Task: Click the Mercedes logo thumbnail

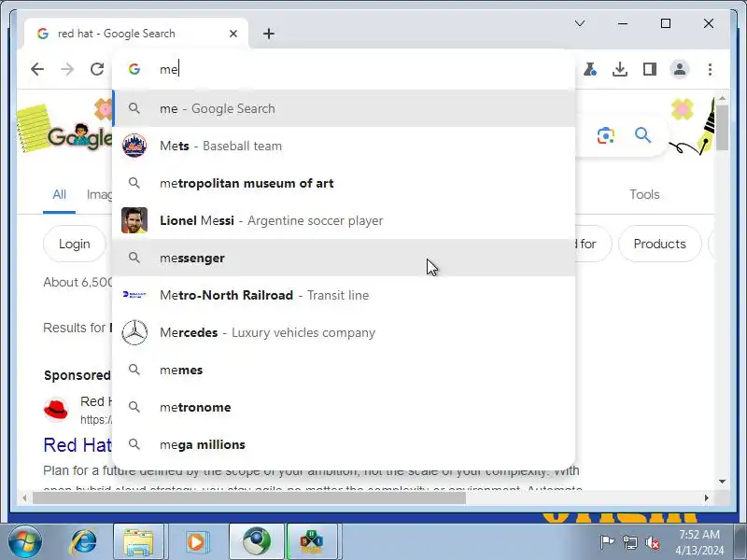Action: pos(134,332)
